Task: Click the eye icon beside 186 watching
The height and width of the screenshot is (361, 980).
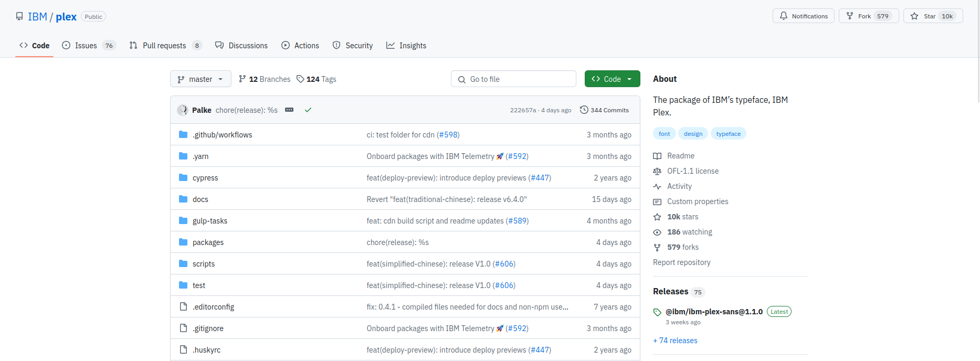Action: [657, 232]
